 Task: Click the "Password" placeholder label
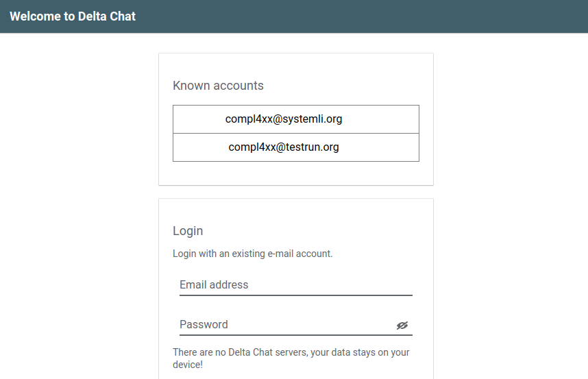[x=204, y=325]
